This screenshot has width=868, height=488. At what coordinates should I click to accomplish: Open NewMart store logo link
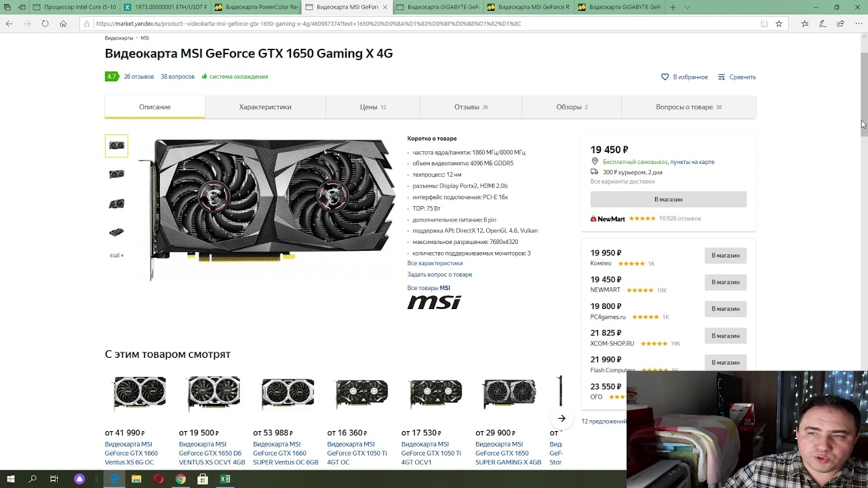[608, 219]
